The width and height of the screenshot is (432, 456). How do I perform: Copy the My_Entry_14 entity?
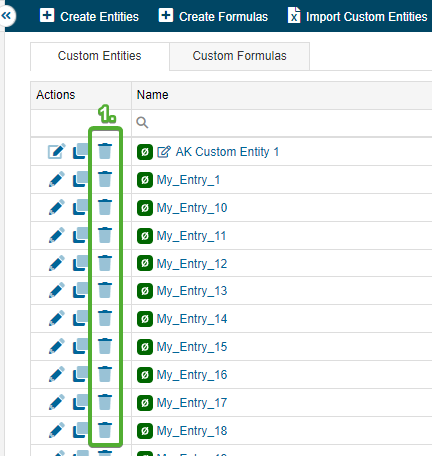click(80, 318)
